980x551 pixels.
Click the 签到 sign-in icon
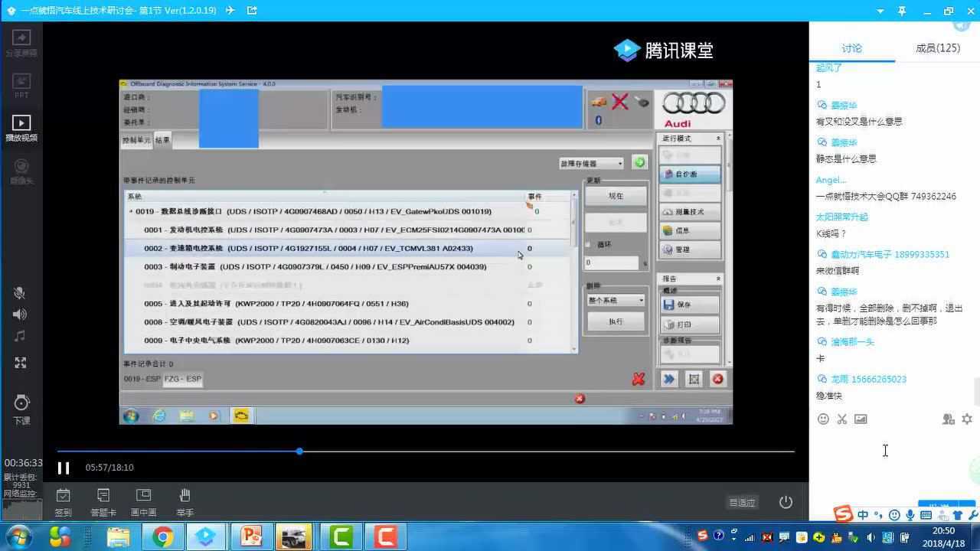(x=63, y=501)
